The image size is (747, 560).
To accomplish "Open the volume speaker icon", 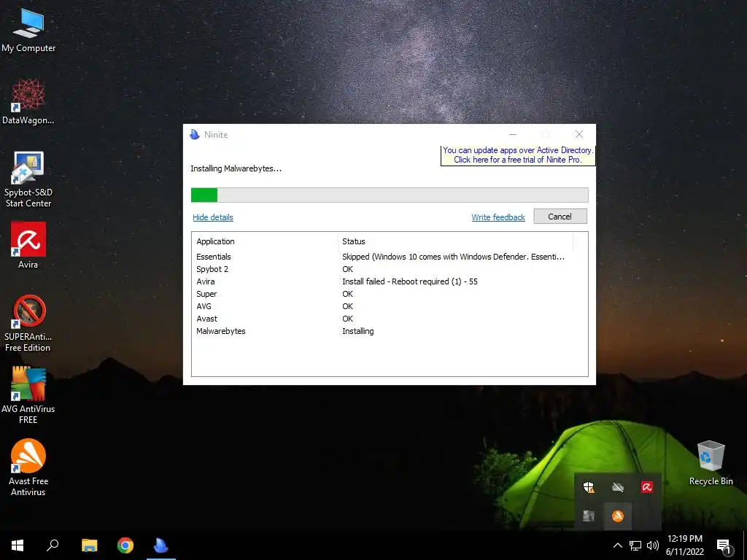I will point(653,545).
